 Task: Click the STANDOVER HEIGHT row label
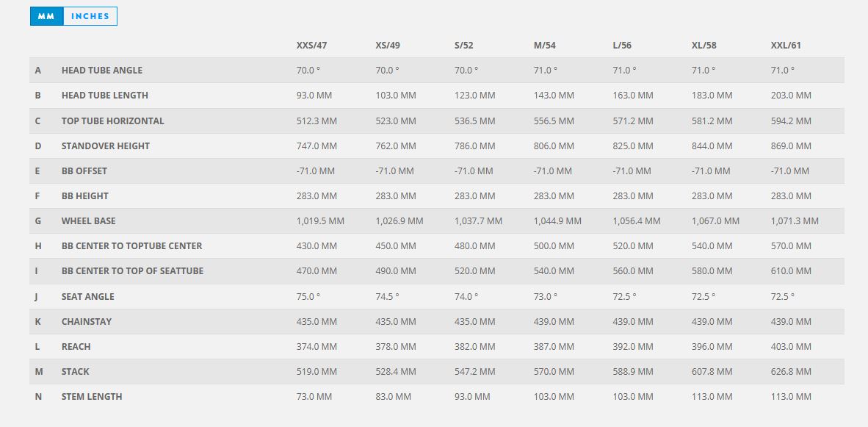pyautogui.click(x=106, y=146)
